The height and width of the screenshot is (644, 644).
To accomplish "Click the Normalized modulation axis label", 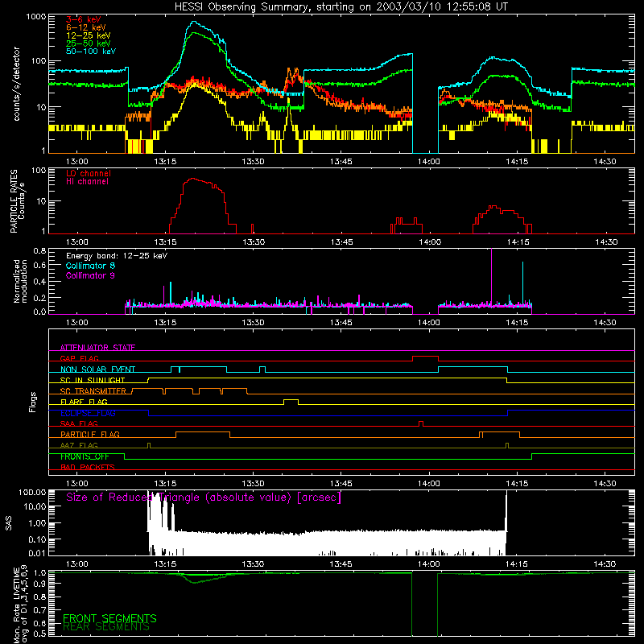I will (x=20, y=281).
